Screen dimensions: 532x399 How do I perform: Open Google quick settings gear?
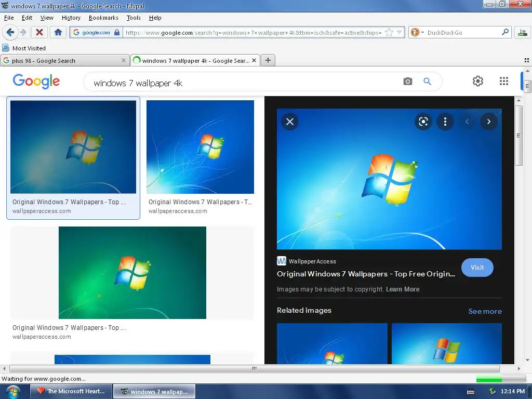pyautogui.click(x=478, y=81)
